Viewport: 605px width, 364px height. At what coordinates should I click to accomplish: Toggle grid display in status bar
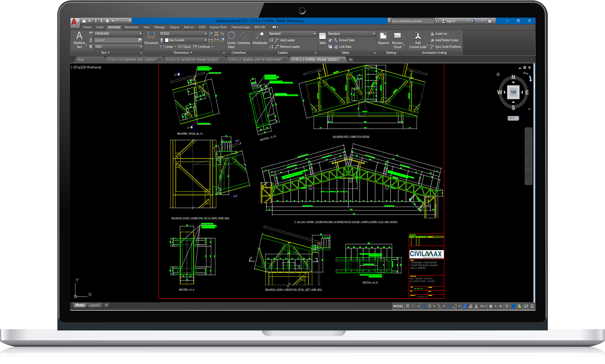click(x=407, y=306)
